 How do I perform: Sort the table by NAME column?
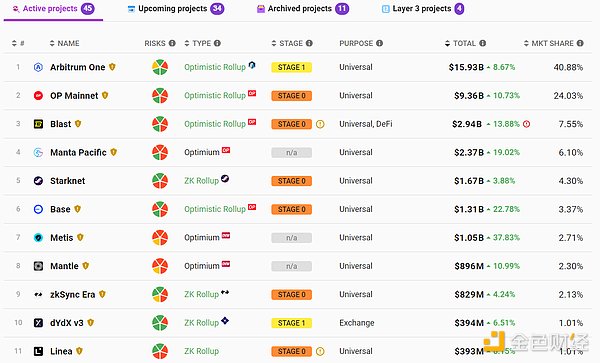(64, 43)
